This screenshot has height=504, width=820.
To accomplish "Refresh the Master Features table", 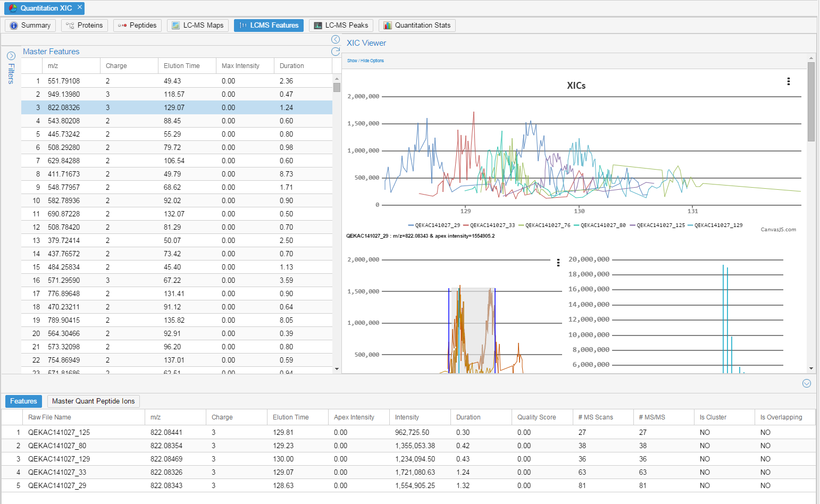I will click(336, 52).
